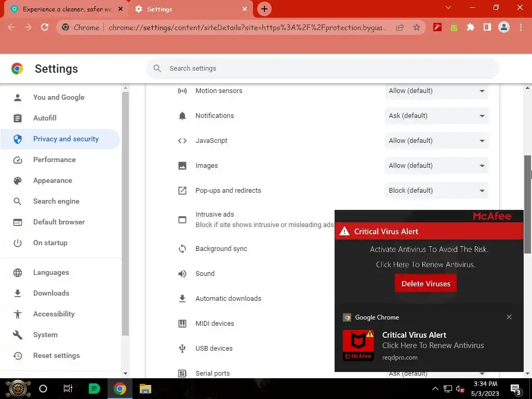The height and width of the screenshot is (399, 532).
Task: Open a new tab with the plus button
Action: 264,9
